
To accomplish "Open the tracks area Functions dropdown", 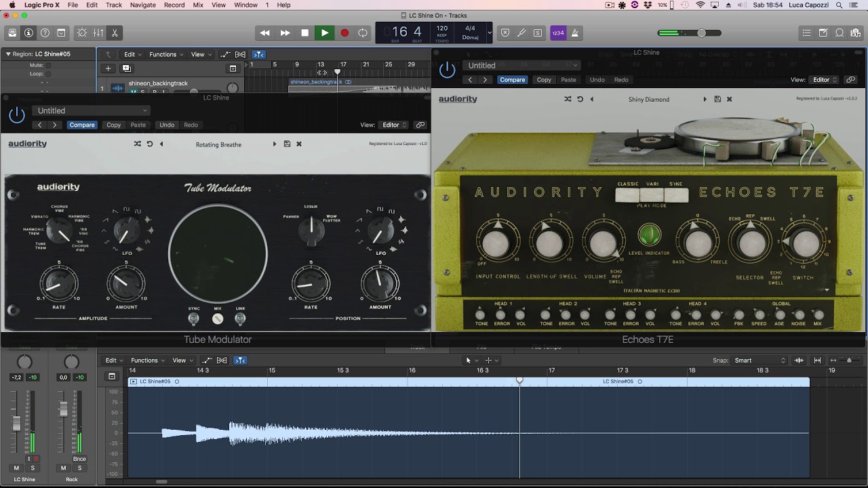I will coord(165,54).
